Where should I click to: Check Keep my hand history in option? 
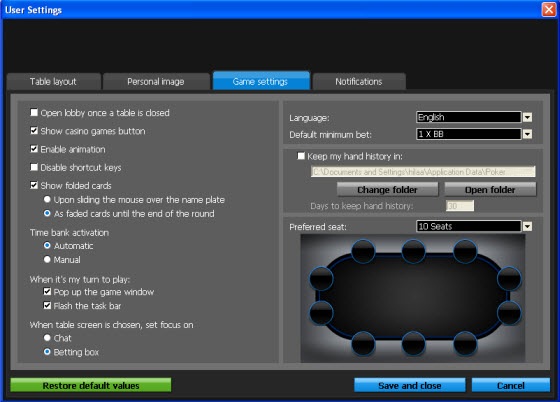(301, 156)
